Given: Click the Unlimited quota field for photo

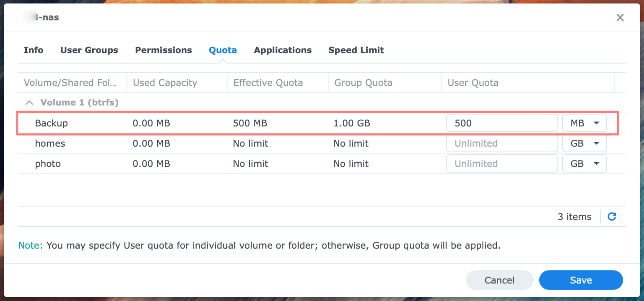Looking at the screenshot, I should [501, 163].
